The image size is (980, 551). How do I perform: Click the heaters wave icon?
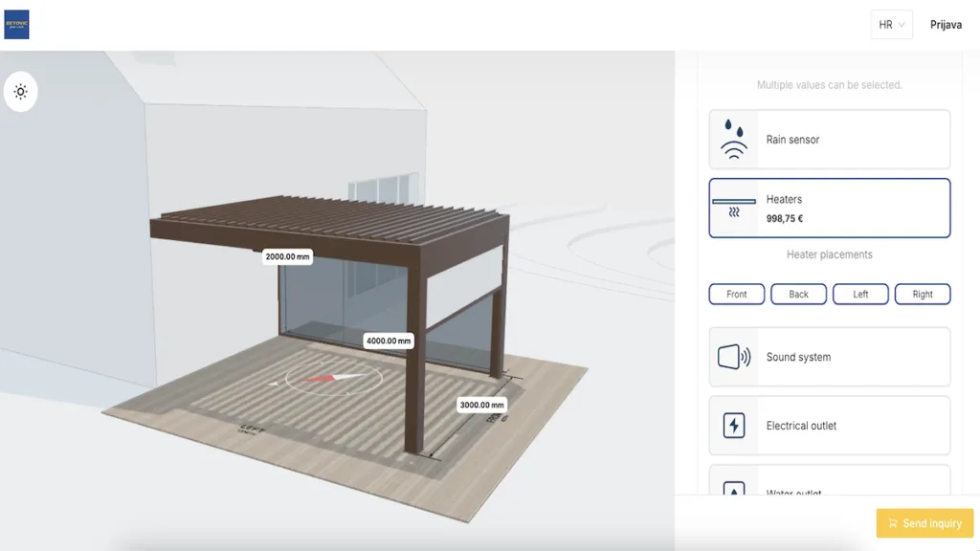pyautogui.click(x=734, y=208)
